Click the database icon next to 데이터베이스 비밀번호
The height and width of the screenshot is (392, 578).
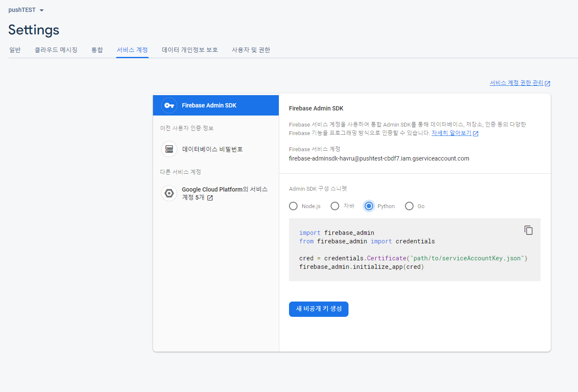click(x=169, y=149)
